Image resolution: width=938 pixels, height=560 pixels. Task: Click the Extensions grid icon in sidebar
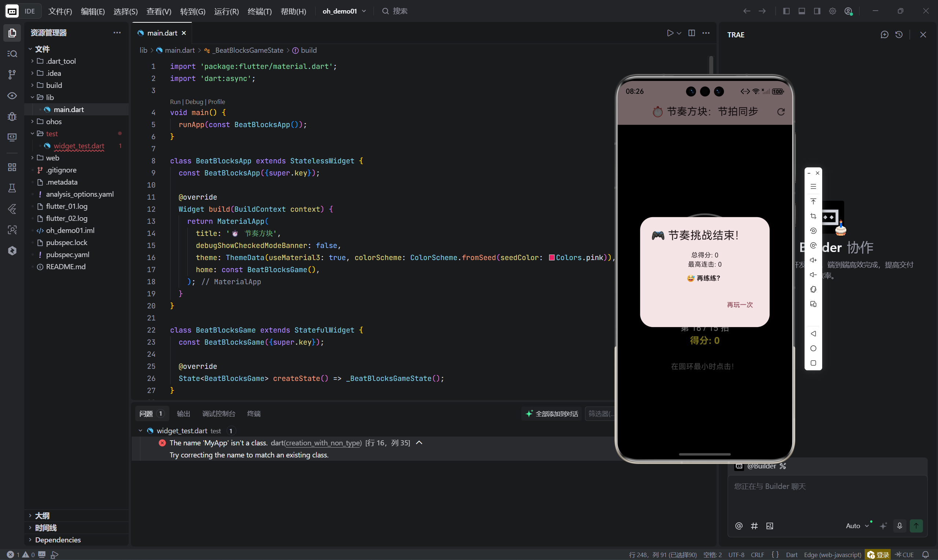(12, 167)
